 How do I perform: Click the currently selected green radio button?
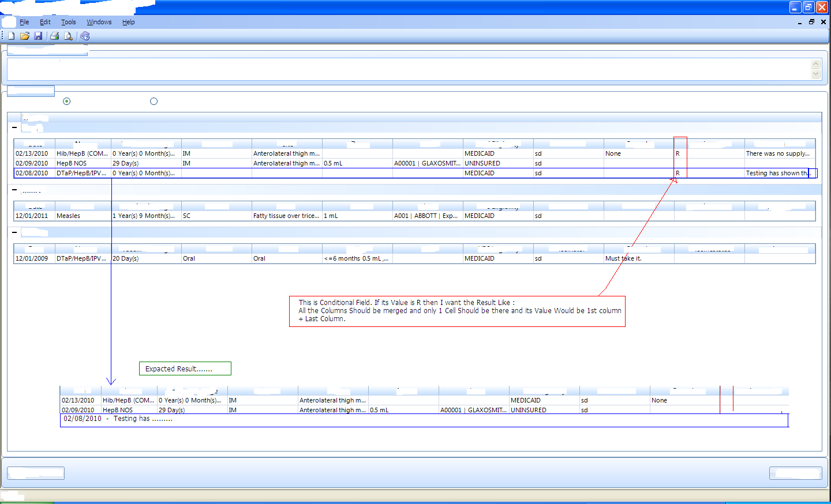67,101
